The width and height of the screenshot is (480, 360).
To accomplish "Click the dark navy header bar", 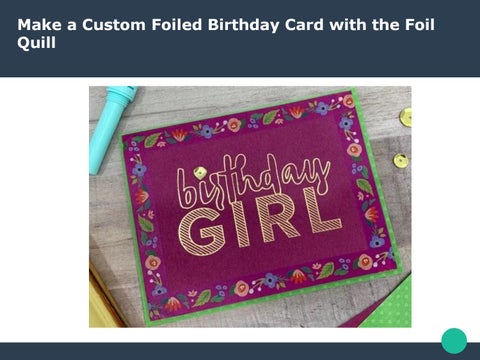I will coord(240,38).
